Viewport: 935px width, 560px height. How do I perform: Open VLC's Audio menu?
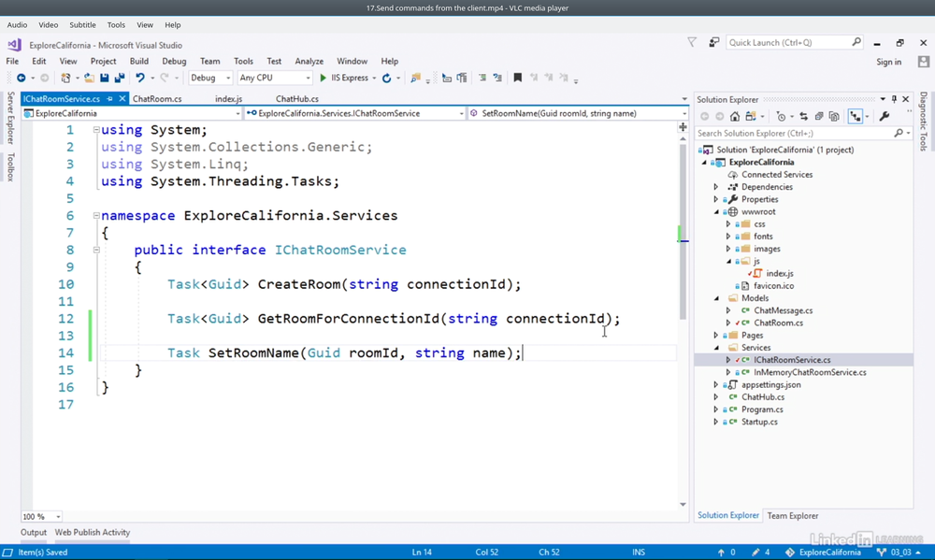[17, 25]
